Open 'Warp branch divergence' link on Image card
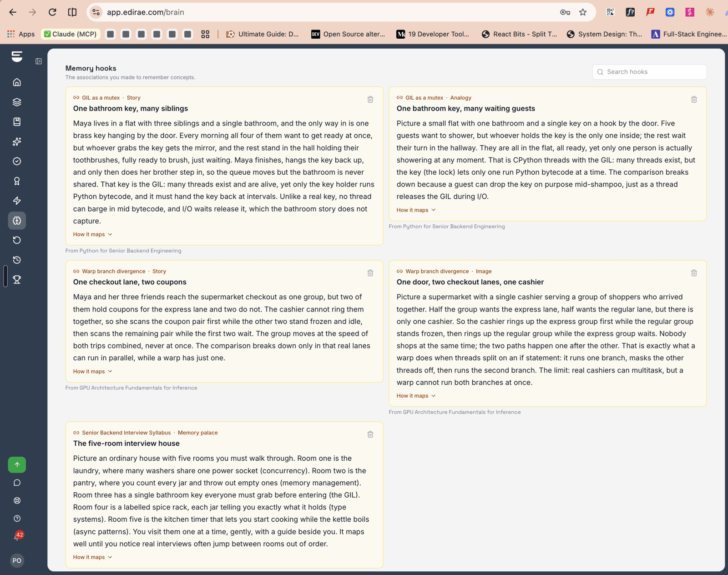Viewport: 728px width, 575px height. tap(437, 272)
